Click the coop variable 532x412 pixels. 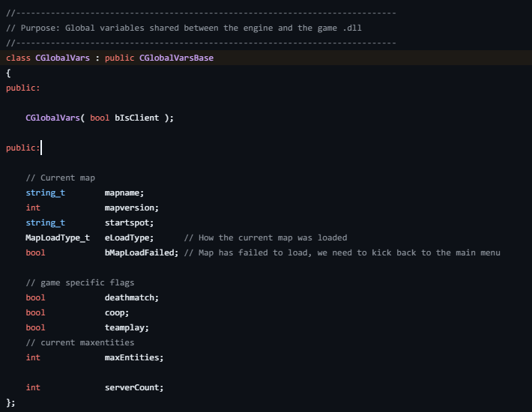pos(115,312)
